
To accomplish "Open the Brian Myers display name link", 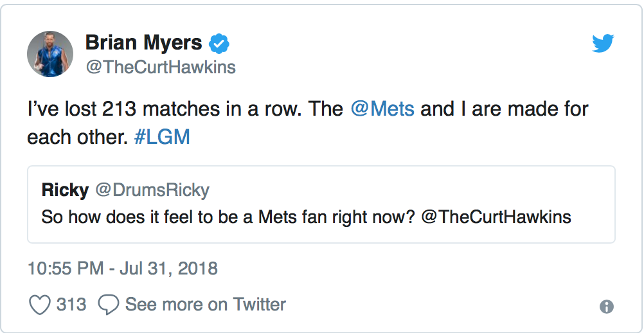I will [x=143, y=44].
